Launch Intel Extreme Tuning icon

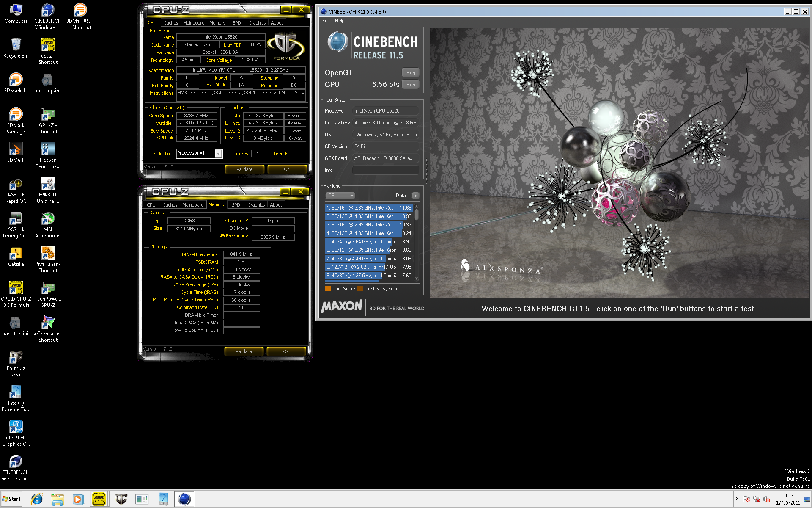pos(16,398)
